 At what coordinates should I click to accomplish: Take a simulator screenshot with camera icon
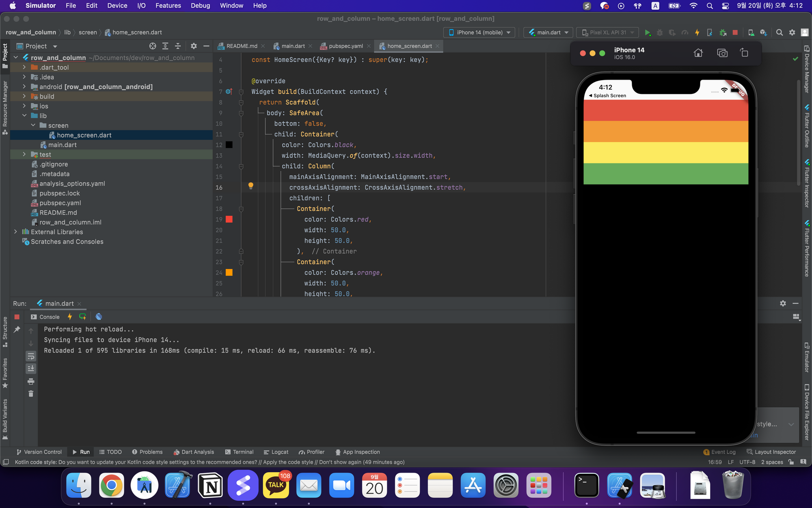click(722, 53)
